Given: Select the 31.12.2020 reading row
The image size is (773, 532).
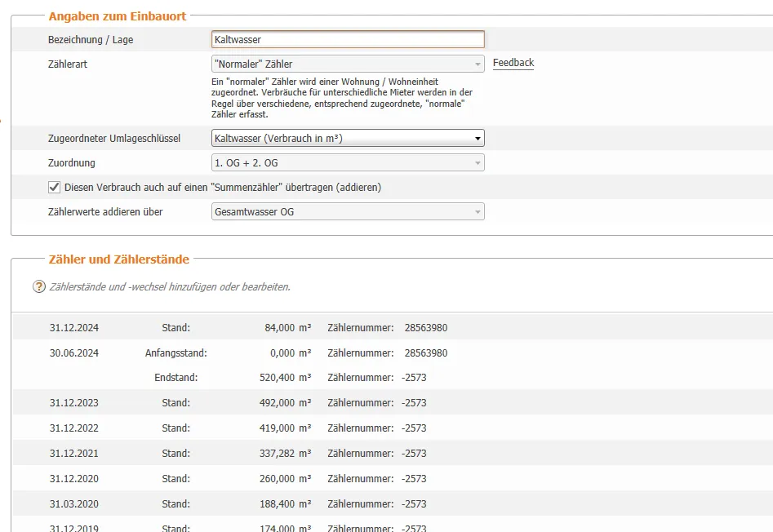Looking at the screenshot, I should tap(245, 479).
